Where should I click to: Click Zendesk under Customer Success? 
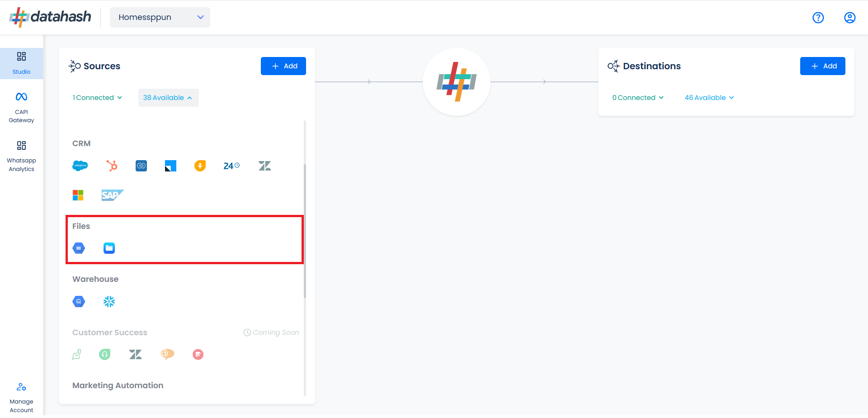[135, 354]
